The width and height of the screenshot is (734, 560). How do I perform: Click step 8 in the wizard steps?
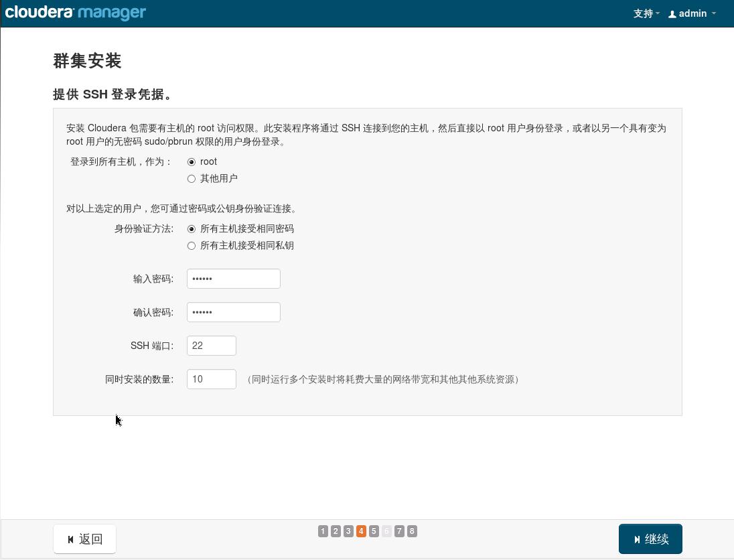point(412,531)
